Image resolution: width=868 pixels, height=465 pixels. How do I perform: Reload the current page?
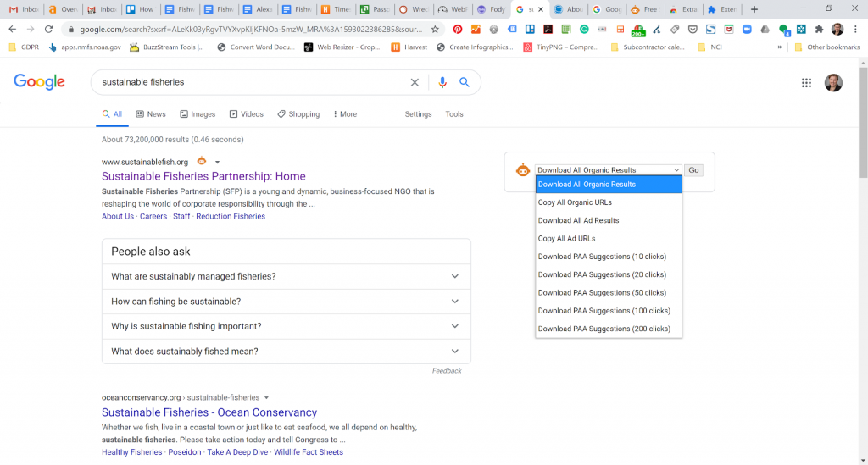tap(48, 30)
